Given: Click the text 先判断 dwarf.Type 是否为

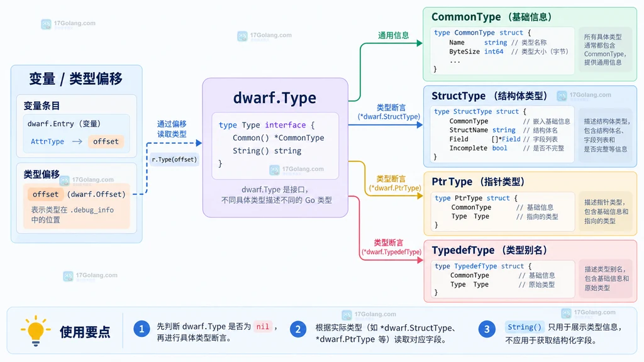Looking at the screenshot, I should click(x=204, y=326).
